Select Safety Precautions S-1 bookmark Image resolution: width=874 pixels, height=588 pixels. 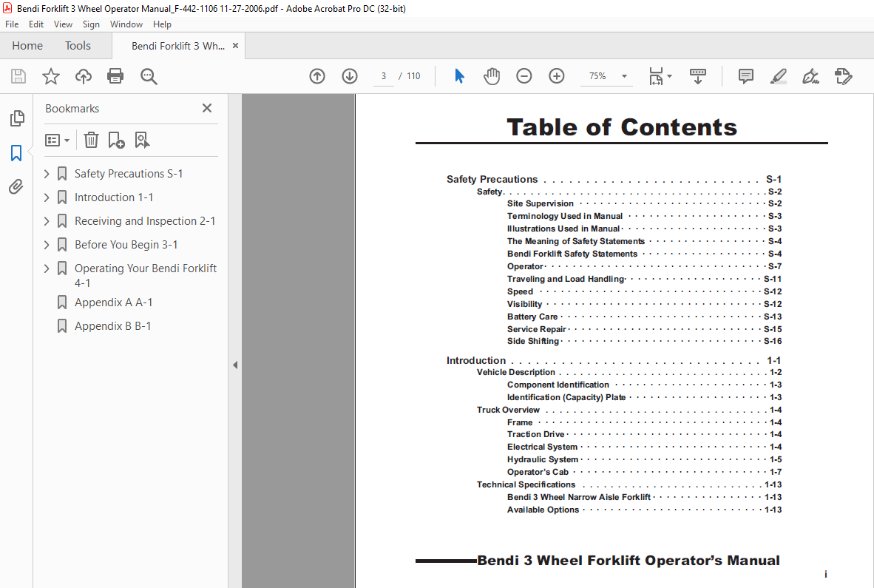128,174
